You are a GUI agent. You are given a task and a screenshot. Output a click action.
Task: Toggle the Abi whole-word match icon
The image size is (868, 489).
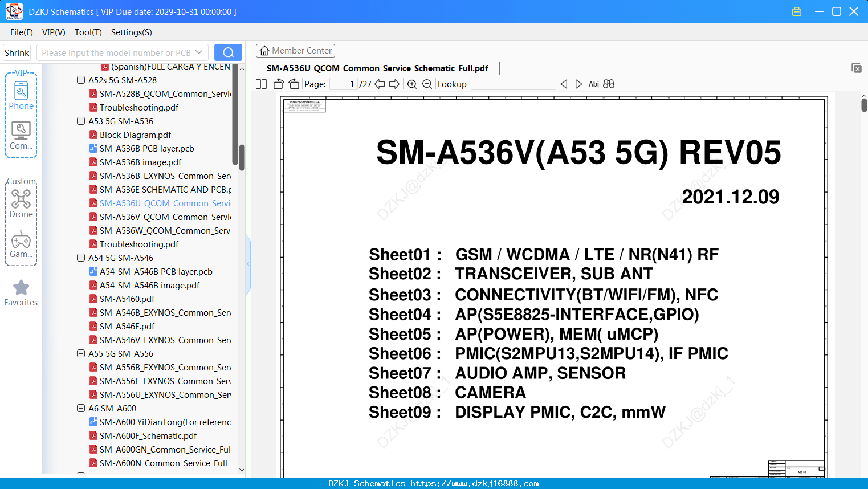[594, 84]
